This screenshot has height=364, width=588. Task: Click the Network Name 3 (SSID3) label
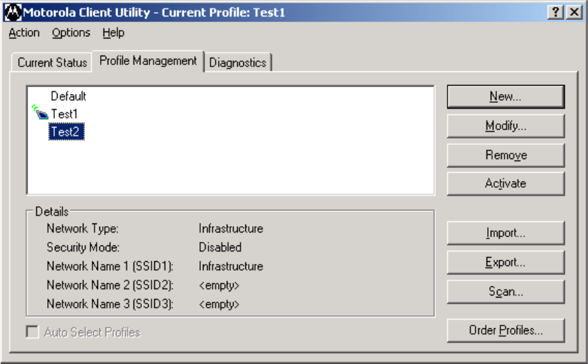(x=110, y=304)
